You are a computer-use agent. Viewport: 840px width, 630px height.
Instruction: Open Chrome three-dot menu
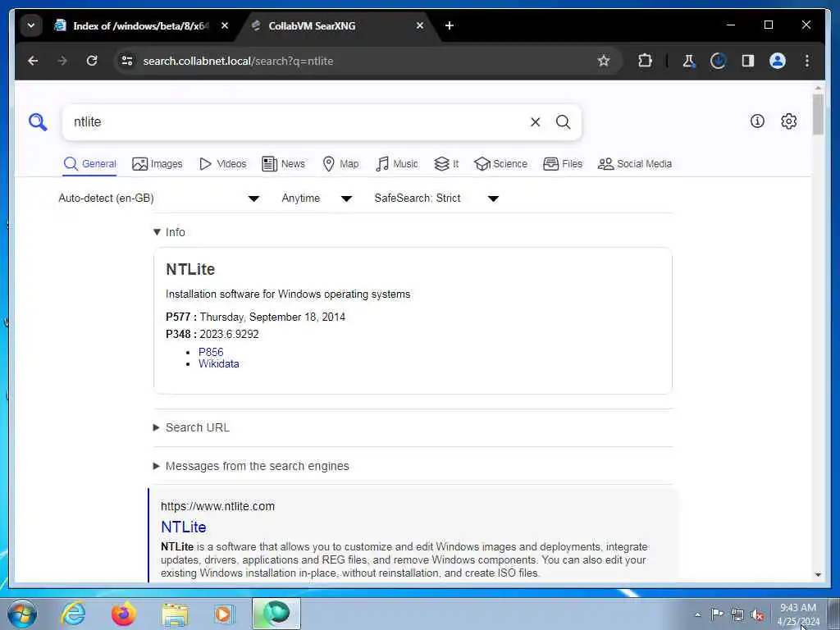(x=807, y=61)
